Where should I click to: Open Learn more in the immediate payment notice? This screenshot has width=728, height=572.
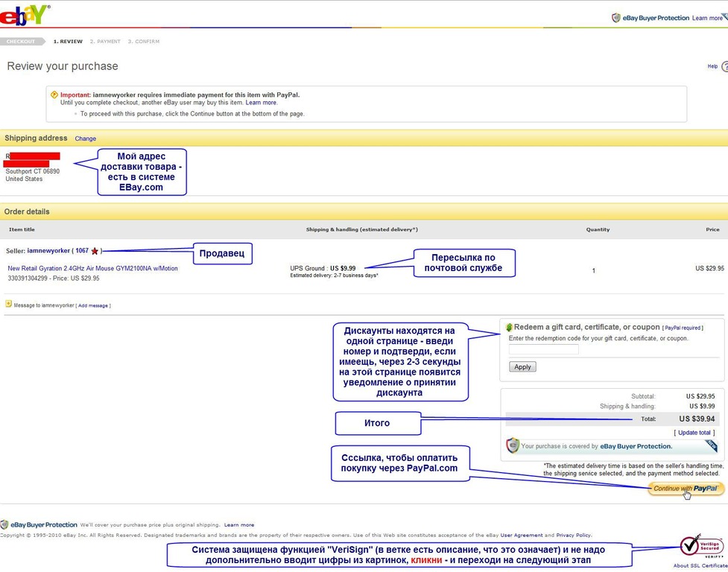coord(261,103)
